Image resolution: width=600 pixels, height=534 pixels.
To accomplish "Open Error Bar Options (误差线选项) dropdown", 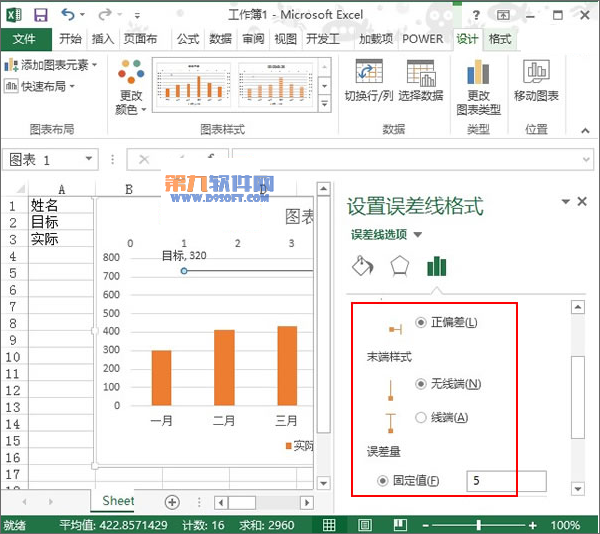I will (418, 234).
